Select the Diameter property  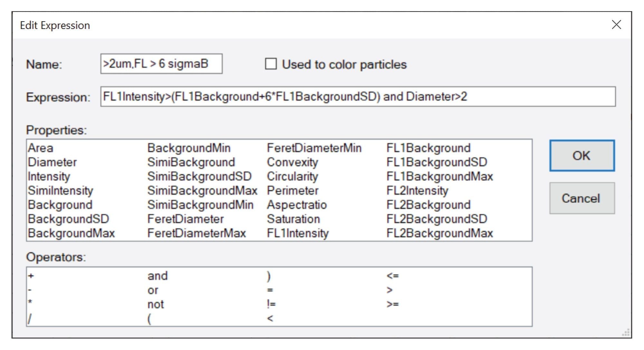pos(52,162)
